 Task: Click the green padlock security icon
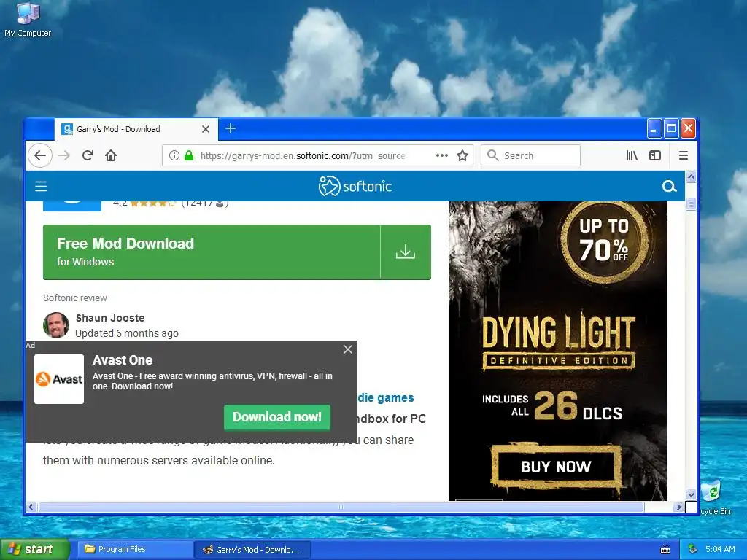coord(189,155)
